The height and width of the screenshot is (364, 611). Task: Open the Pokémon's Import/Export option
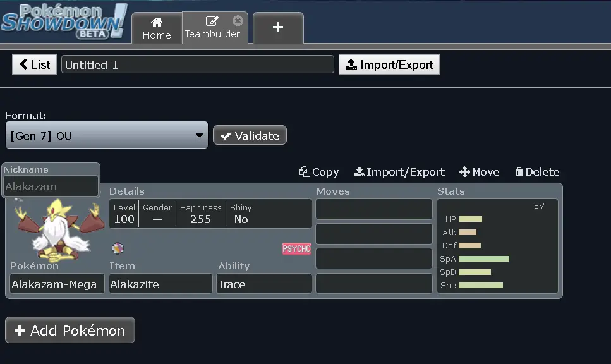[x=399, y=172]
